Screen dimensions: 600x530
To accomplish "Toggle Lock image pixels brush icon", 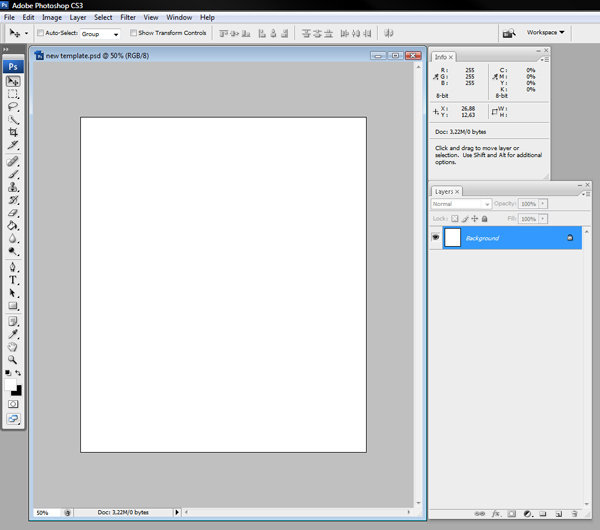I will click(x=465, y=219).
